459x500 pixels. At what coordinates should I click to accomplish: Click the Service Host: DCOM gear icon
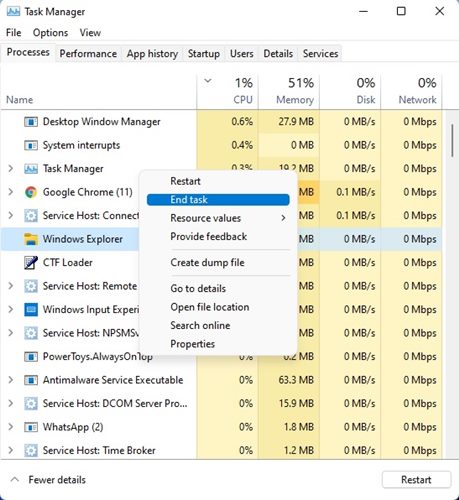(31, 404)
